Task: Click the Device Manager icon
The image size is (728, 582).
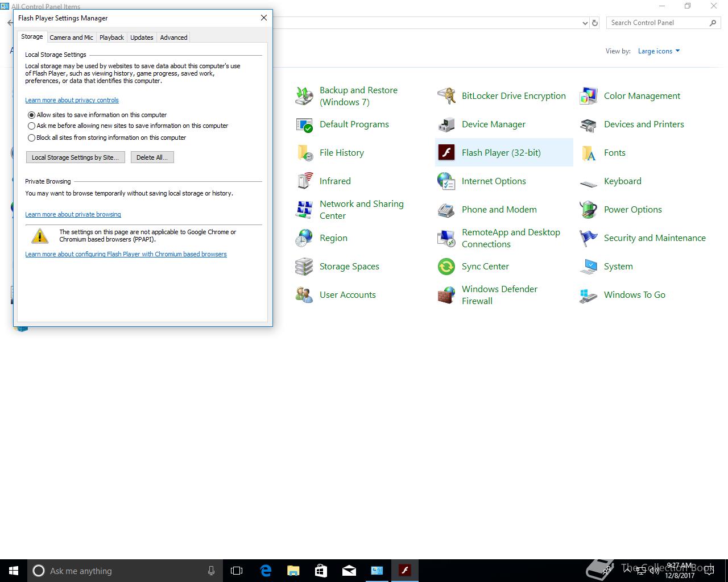Action: pyautogui.click(x=446, y=124)
